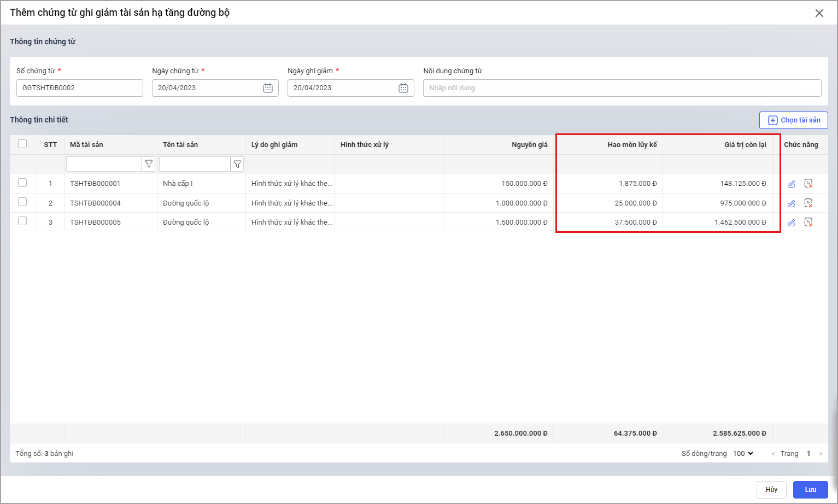Open filter dropdown for Mã tài sản column
838x504 pixels.
pos(149,164)
